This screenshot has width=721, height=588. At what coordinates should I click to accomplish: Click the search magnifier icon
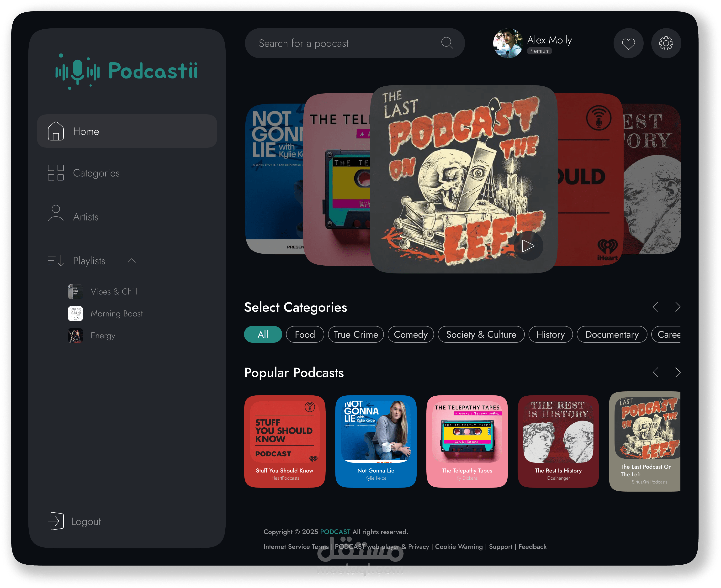tap(447, 43)
